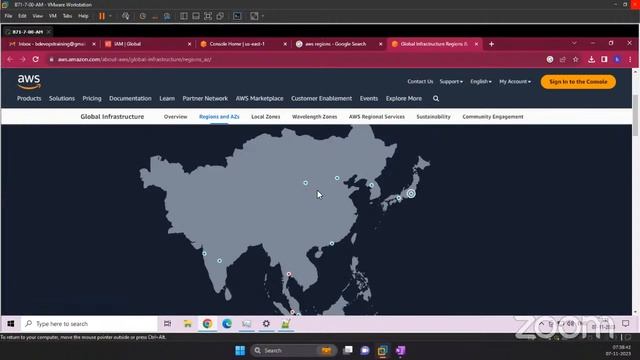The height and width of the screenshot is (360, 640).
Task: Switch to the Gmail Inbox tab
Action: click(x=51, y=44)
